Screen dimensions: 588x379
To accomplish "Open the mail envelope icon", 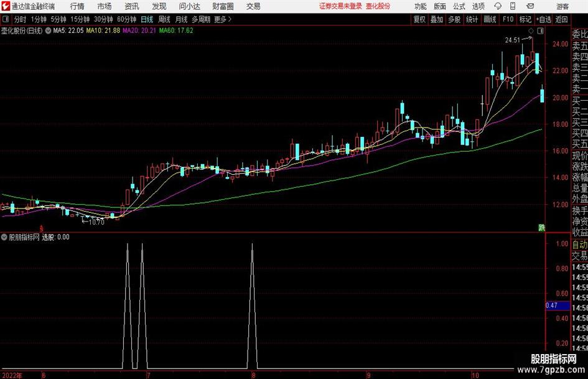I will pos(530,6).
